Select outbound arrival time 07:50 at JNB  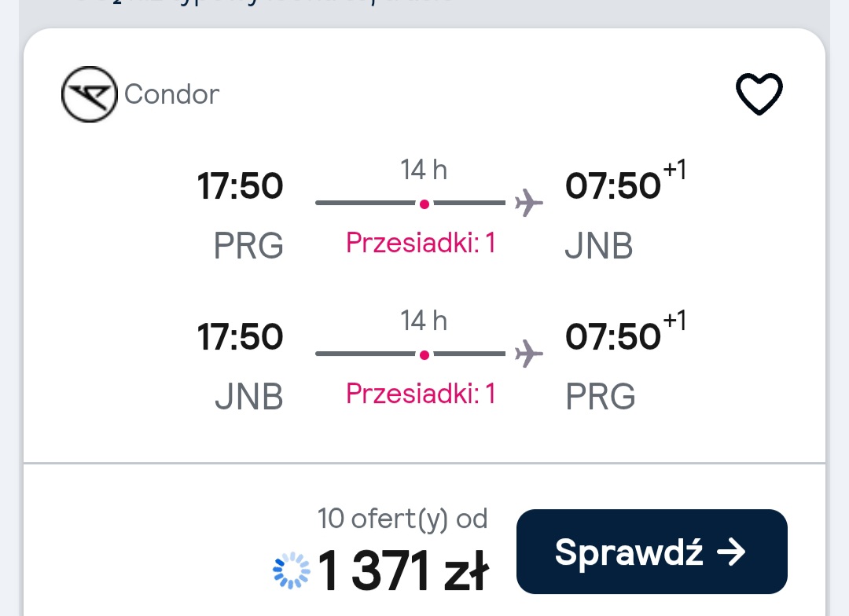click(612, 186)
